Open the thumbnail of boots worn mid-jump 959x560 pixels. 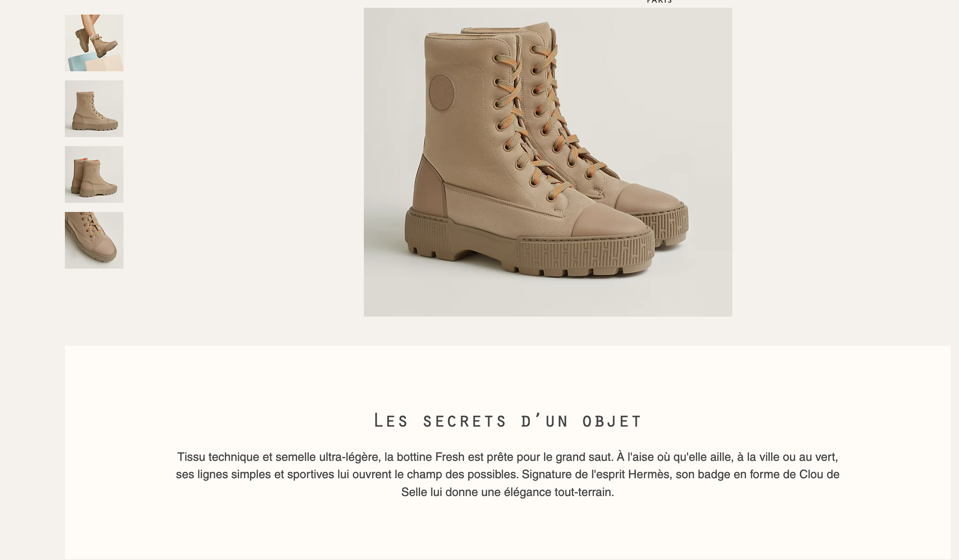[x=94, y=43]
